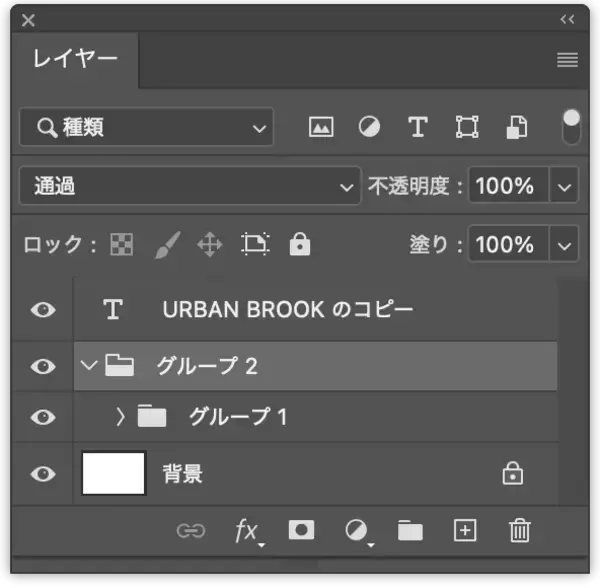Click the type layer T thumbnail
Image resolution: width=600 pixels, height=588 pixels.
(x=113, y=309)
